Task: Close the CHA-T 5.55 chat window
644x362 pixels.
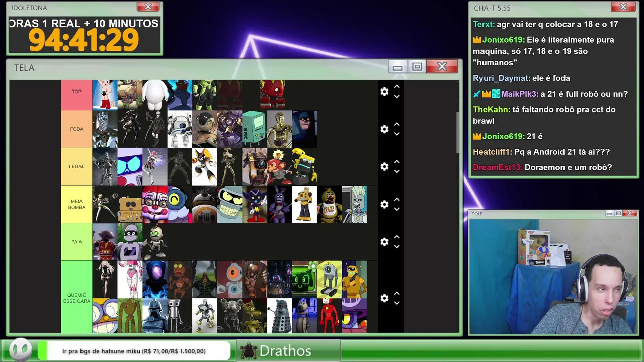Action: (x=623, y=7)
